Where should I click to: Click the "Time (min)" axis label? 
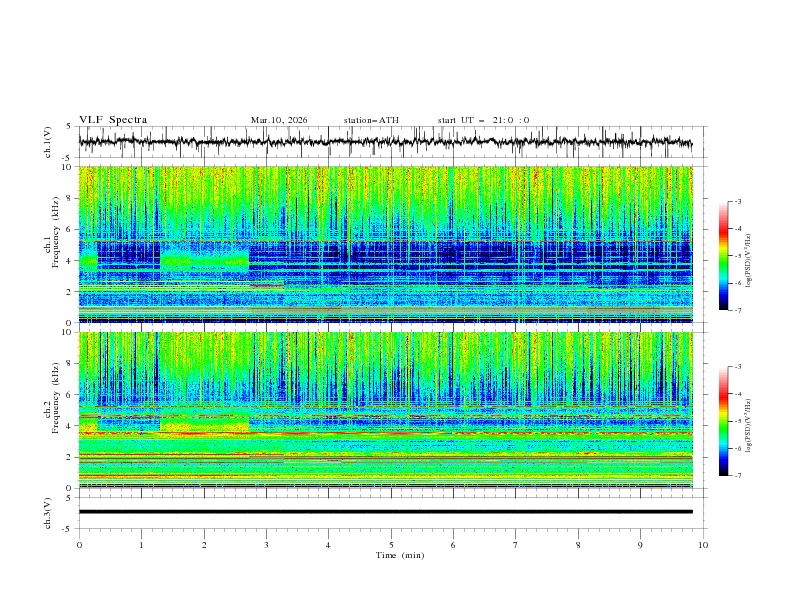(x=400, y=555)
